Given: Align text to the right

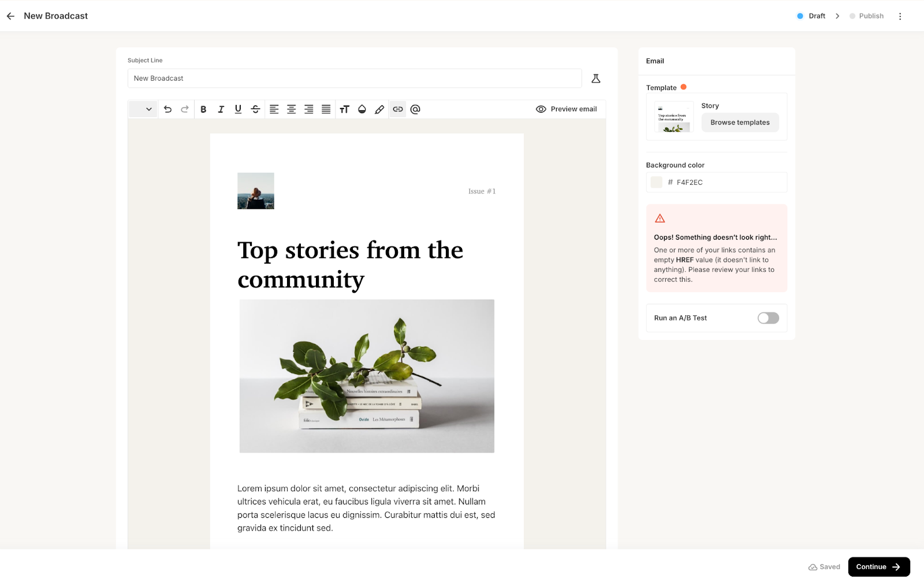Looking at the screenshot, I should (x=309, y=109).
